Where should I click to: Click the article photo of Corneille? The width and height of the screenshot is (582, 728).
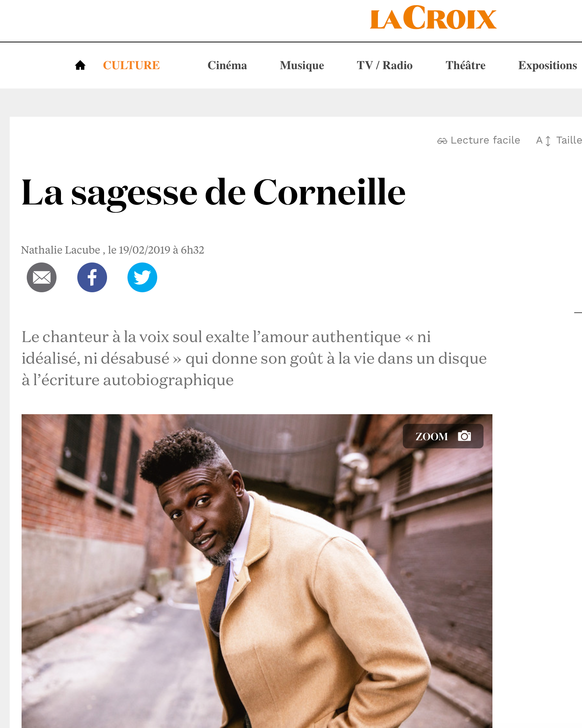[x=257, y=571]
